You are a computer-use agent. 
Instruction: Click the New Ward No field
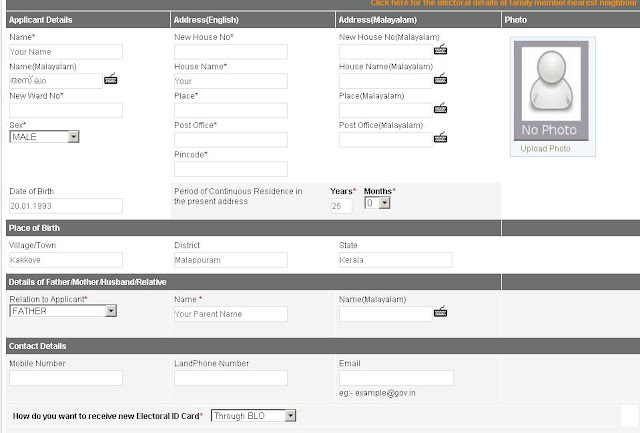66,110
